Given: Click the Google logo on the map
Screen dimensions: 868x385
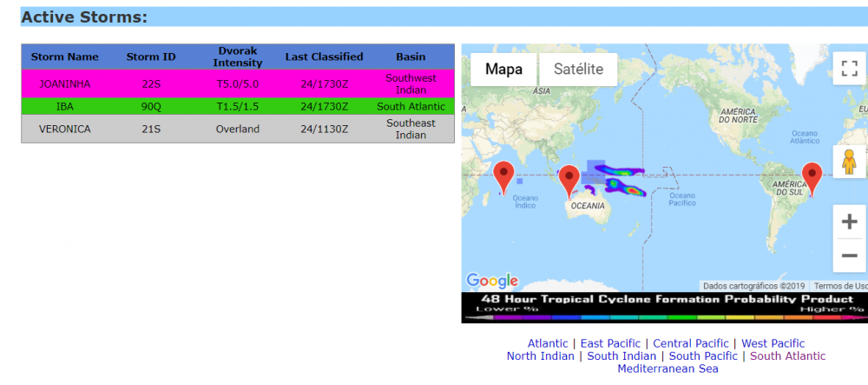Looking at the screenshot, I should point(492,281).
